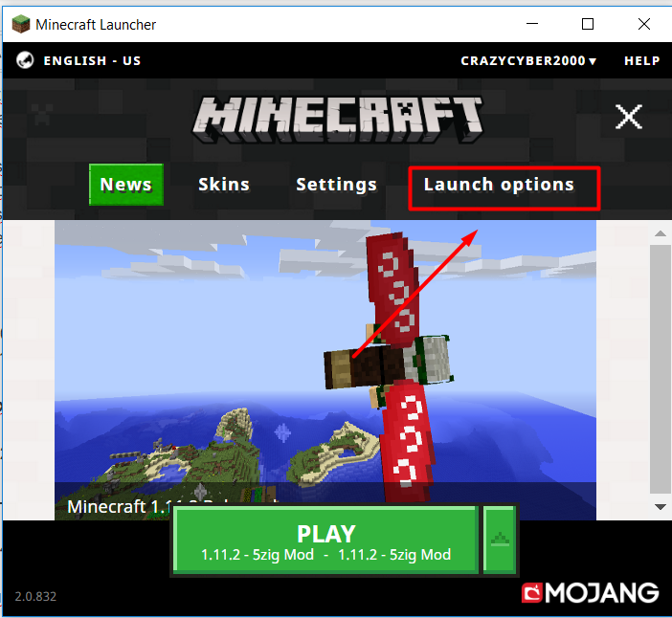Go to the Settings tab
This screenshot has width=672, height=618.
pos(336,185)
